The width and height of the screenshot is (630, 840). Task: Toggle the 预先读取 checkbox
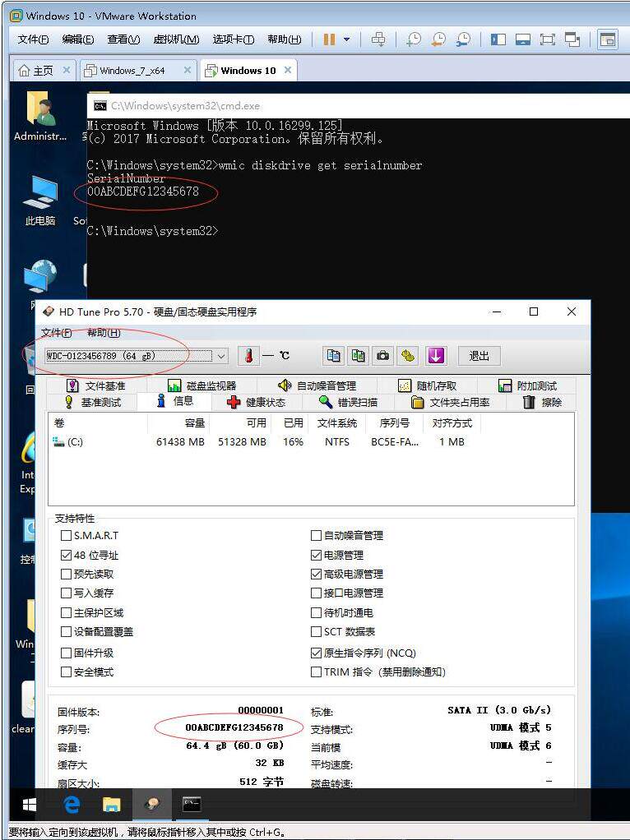[x=66, y=575]
